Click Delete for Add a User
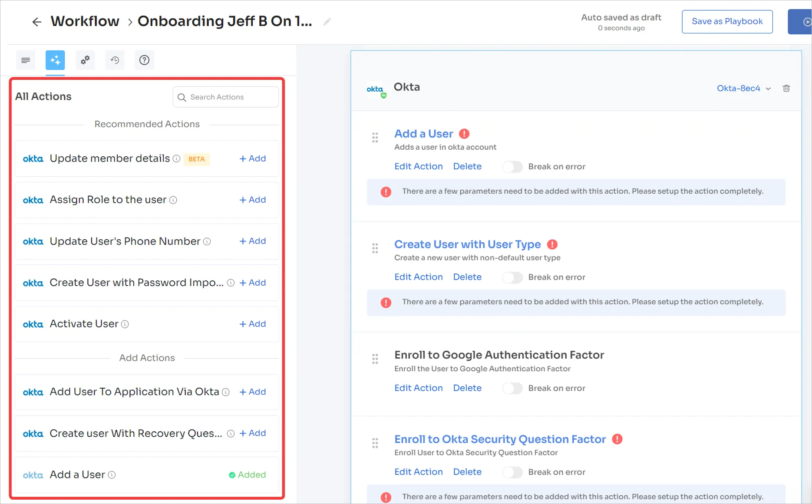The image size is (812, 504). click(x=467, y=166)
